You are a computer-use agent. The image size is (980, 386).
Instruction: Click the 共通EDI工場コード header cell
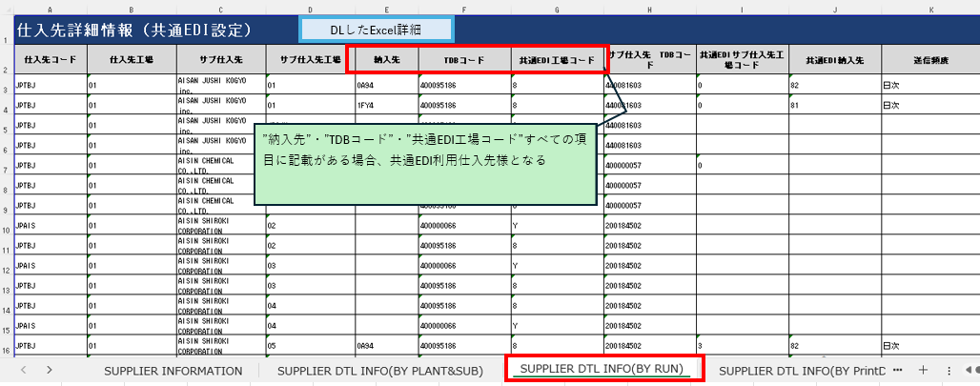coord(557,60)
